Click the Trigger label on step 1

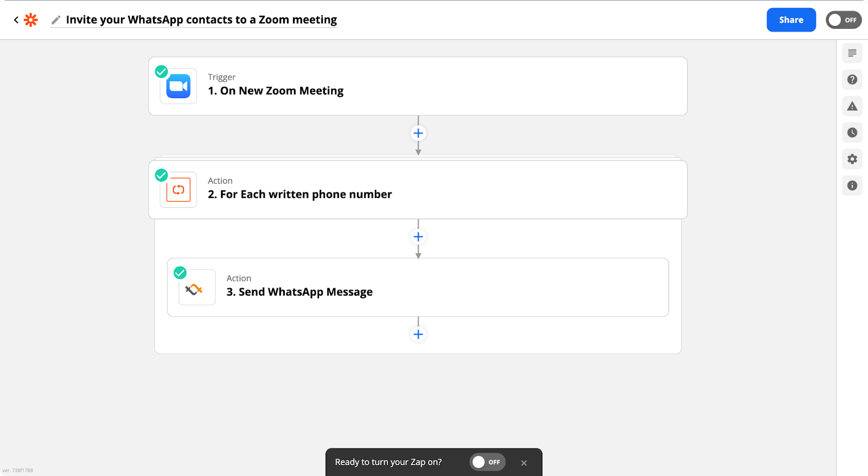coord(221,77)
